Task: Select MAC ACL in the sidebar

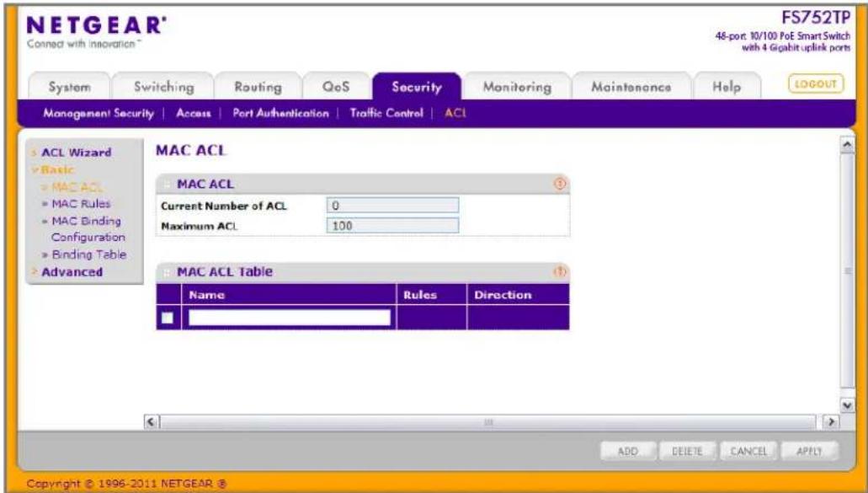Action: click(76, 187)
